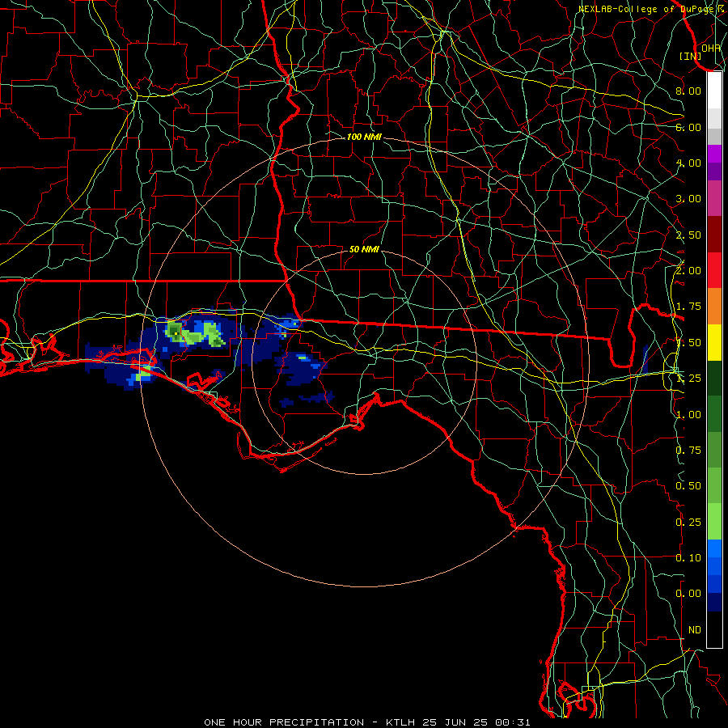Click the OHA product code label
728x728 pixels.
coord(711,48)
